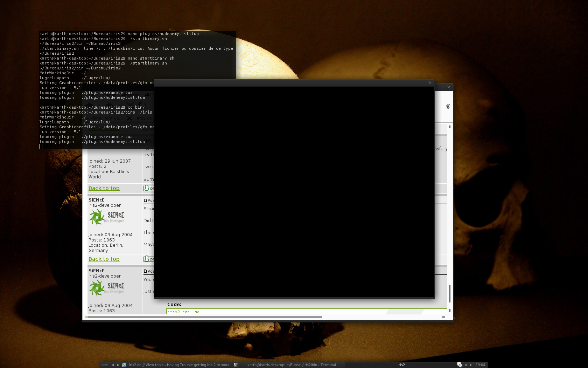Click the tray's right arrow next to the clock
This screenshot has width=588, height=368.
click(471, 365)
